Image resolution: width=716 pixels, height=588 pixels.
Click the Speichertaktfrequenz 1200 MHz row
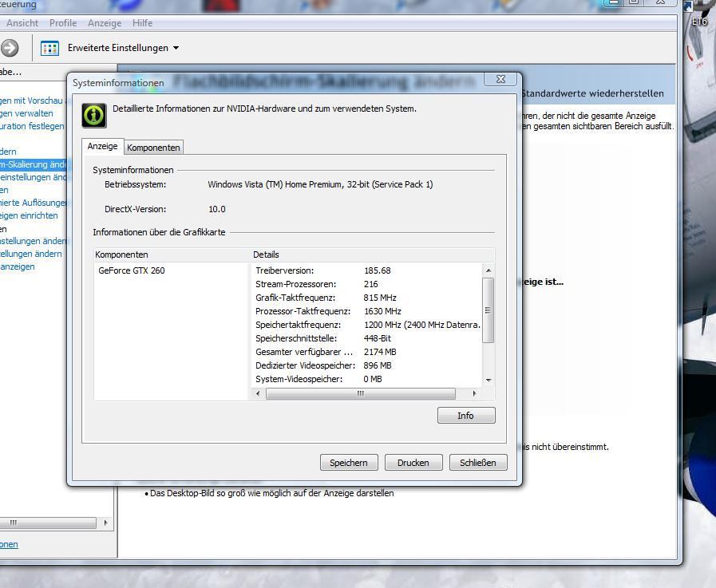366,325
